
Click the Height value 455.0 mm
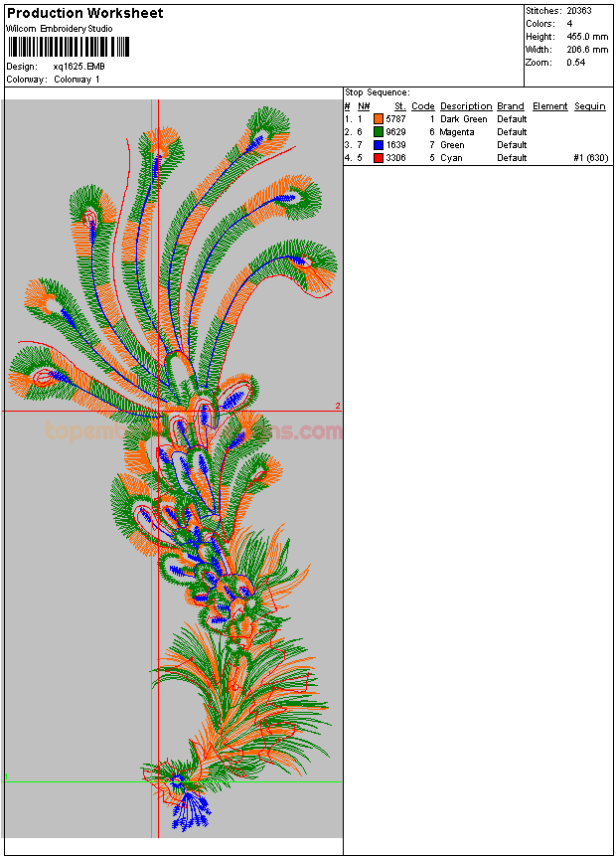pyautogui.click(x=586, y=37)
